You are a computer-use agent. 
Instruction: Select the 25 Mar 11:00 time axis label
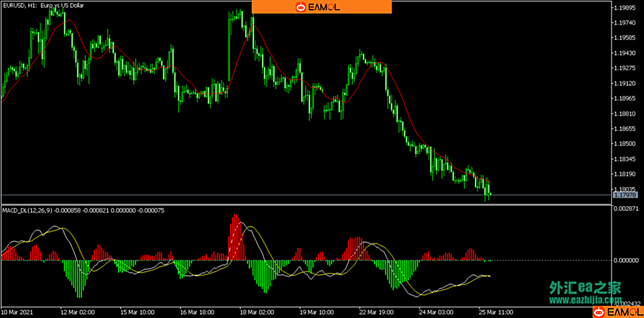coord(496,312)
